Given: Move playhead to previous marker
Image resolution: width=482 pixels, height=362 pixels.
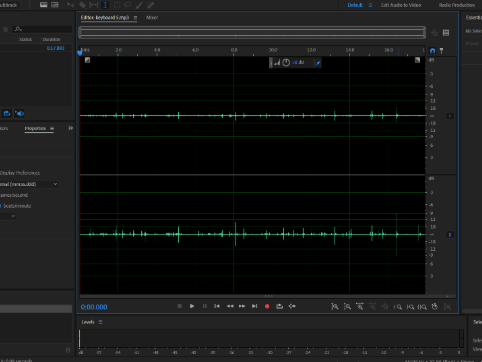Looking at the screenshot, I should tap(217, 306).
